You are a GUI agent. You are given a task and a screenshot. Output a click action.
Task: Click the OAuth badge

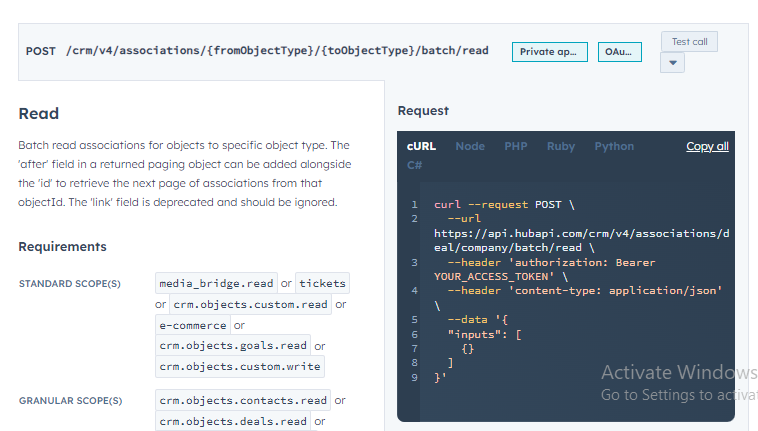[x=620, y=52]
